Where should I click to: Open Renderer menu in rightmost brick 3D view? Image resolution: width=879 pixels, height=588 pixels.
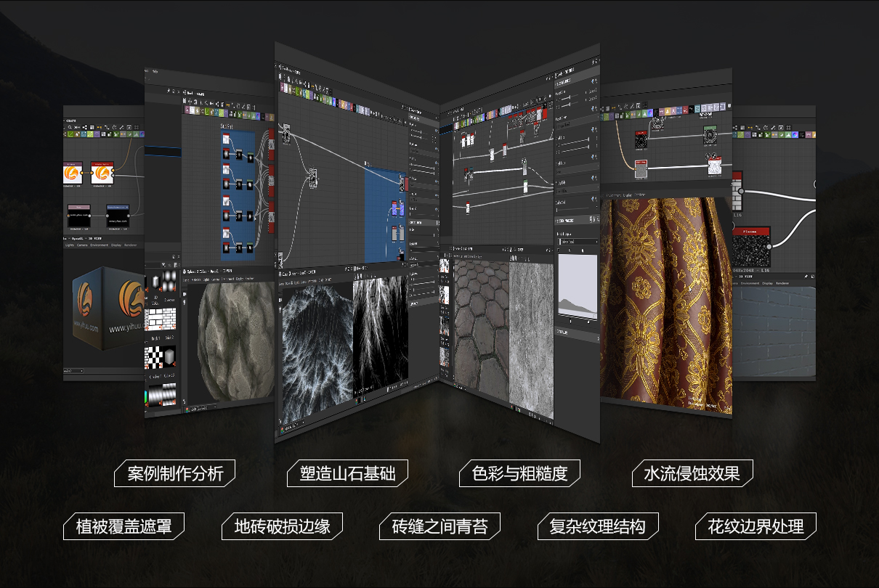tap(782, 283)
